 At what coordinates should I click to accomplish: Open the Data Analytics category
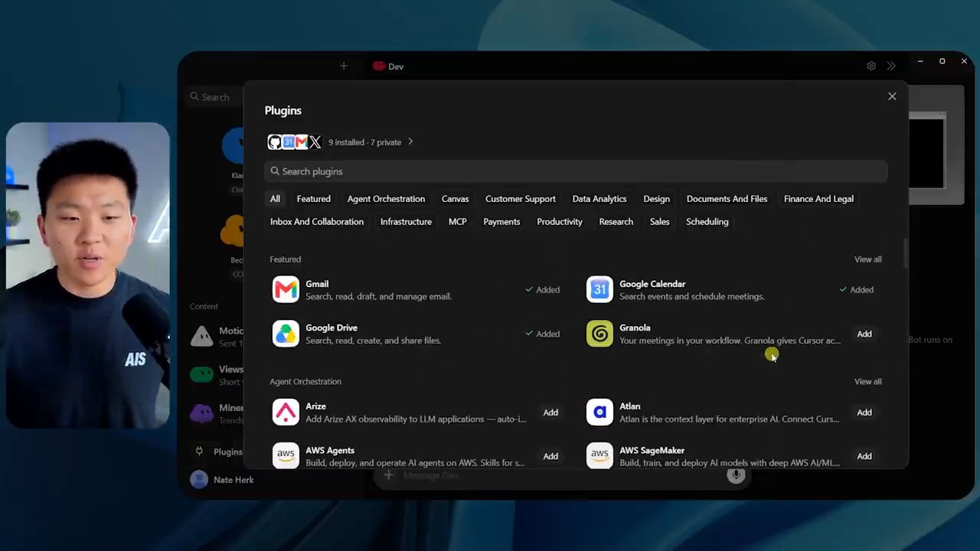tap(599, 199)
